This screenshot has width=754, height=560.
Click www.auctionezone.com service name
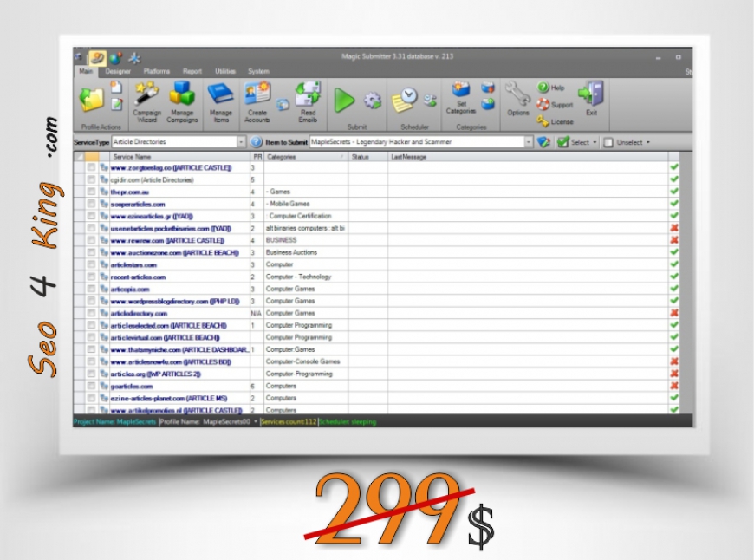pos(174,252)
